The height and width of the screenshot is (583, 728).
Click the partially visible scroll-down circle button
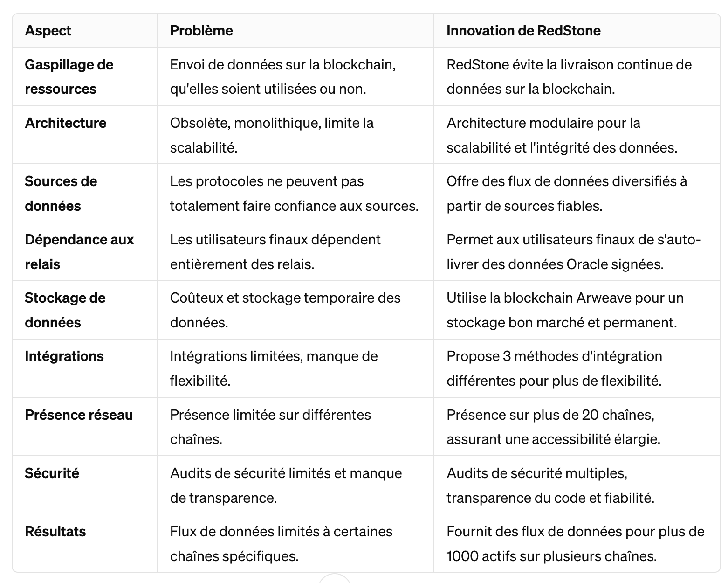point(335,579)
